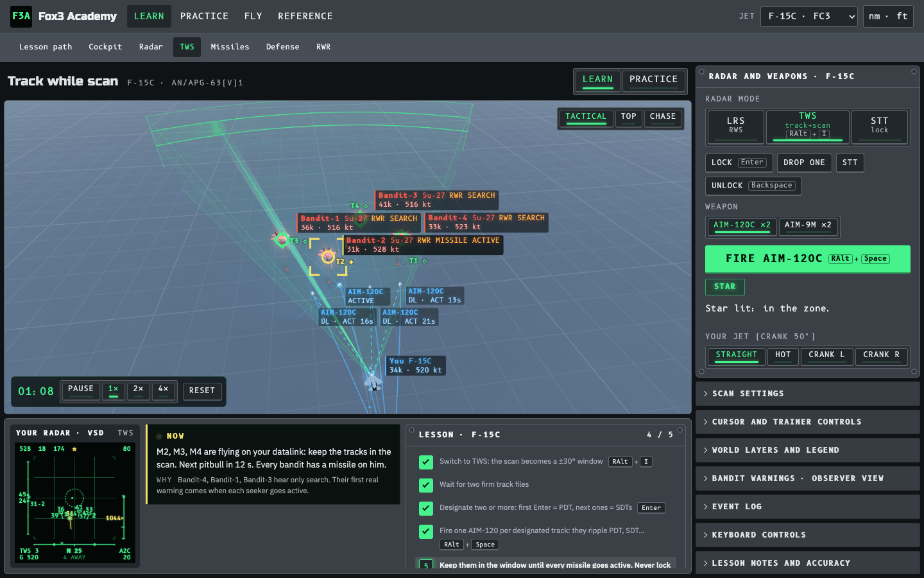Click the STAR indicator badge

click(x=725, y=286)
